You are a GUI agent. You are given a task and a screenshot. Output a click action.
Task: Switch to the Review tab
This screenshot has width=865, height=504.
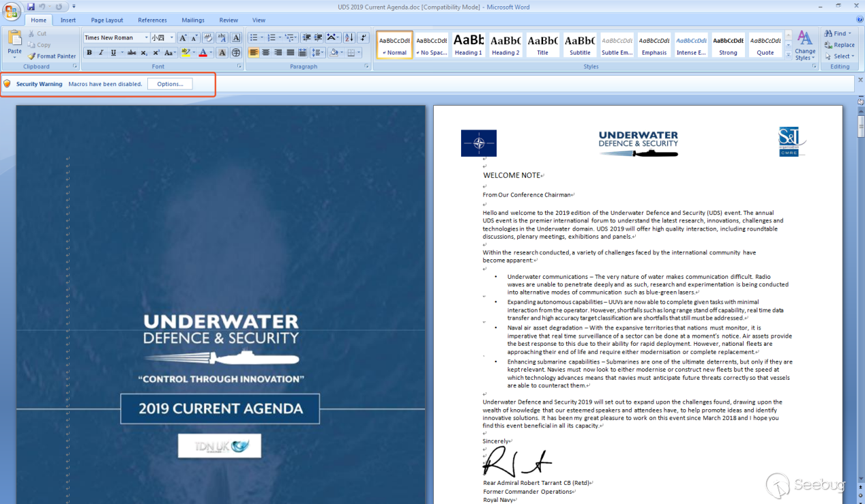tap(229, 20)
